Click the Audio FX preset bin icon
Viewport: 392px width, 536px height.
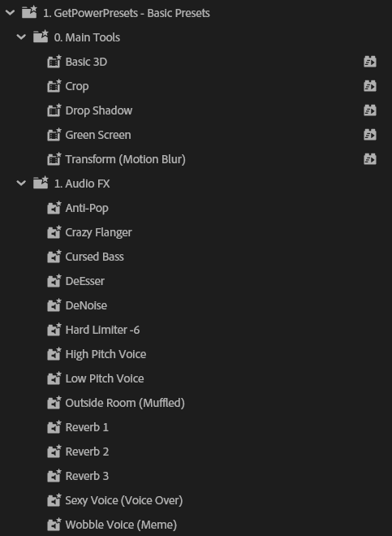click(x=41, y=183)
